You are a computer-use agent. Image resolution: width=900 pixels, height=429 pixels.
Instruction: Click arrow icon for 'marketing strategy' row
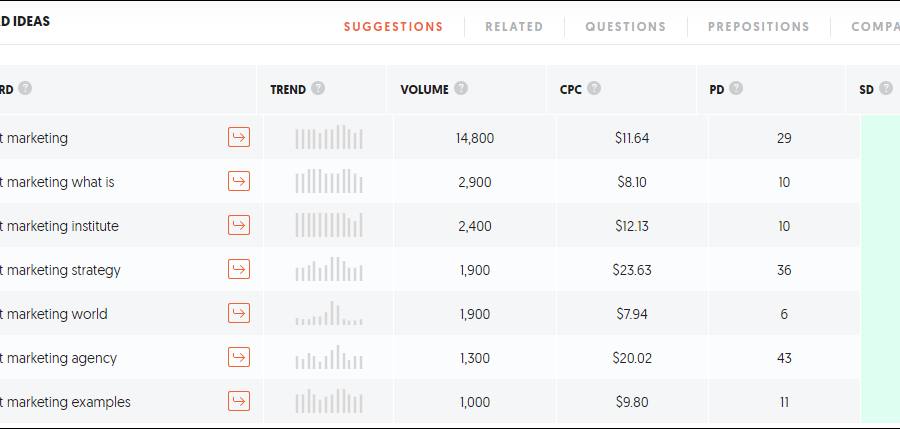click(x=239, y=269)
